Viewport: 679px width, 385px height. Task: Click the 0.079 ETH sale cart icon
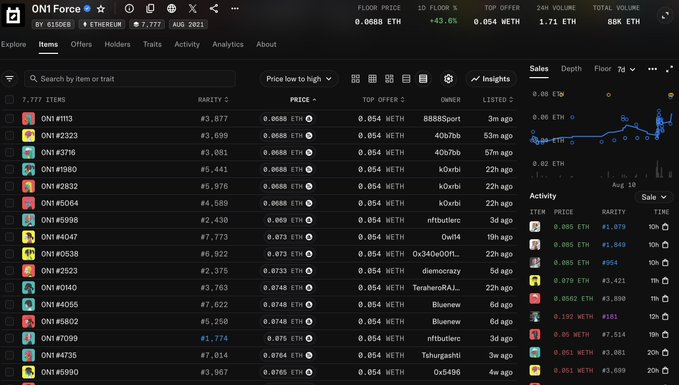[x=666, y=281]
